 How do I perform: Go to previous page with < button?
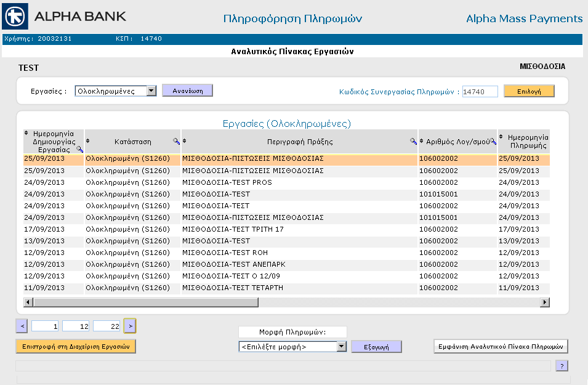pyautogui.click(x=22, y=326)
